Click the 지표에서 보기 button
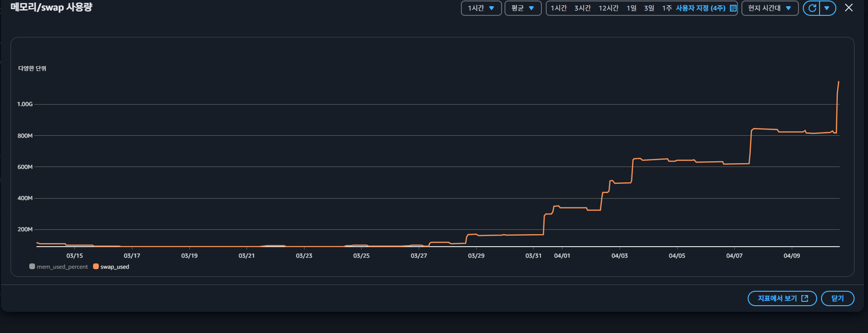Image resolution: width=868 pixels, height=333 pixels. pyautogui.click(x=782, y=298)
